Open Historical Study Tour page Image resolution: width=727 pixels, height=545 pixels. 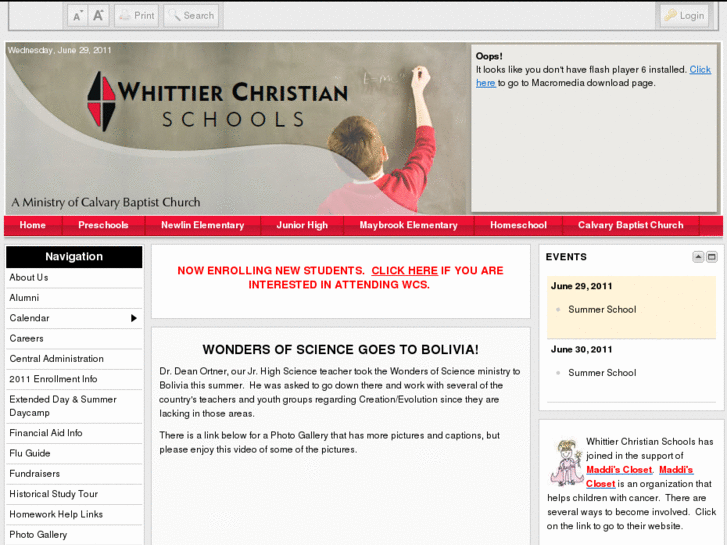click(x=74, y=494)
